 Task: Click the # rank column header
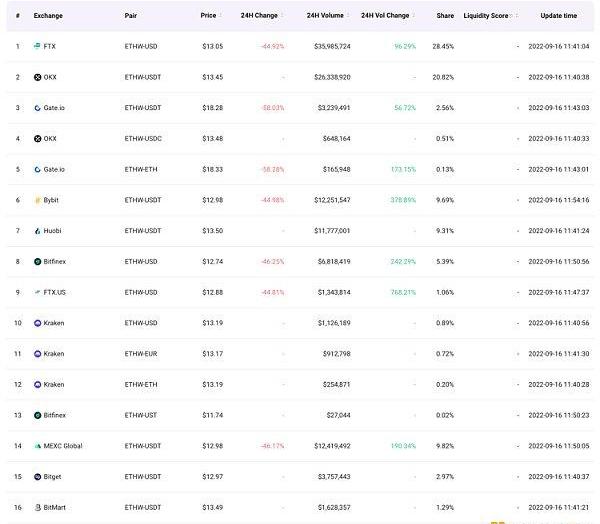pos(18,16)
